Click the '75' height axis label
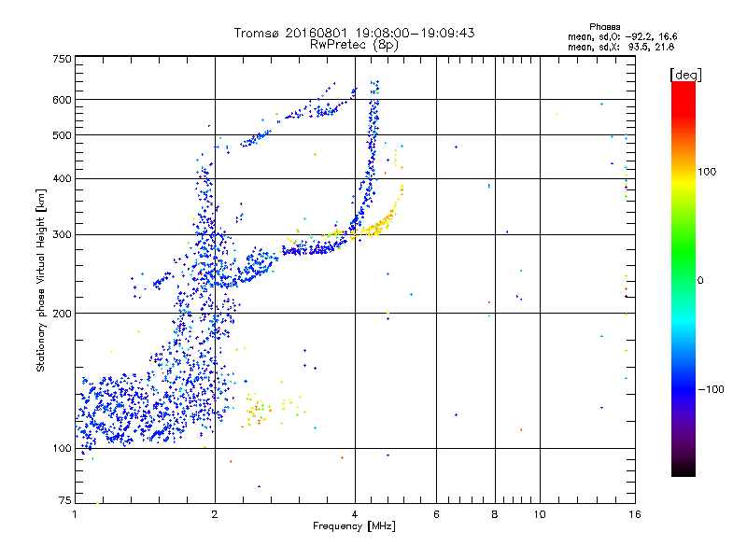This screenshot has width=747, height=560. point(65,500)
